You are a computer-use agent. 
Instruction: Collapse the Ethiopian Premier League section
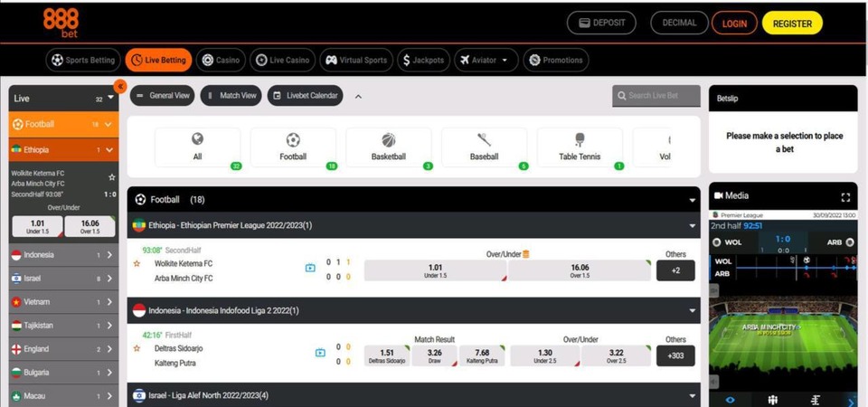(413, 225)
